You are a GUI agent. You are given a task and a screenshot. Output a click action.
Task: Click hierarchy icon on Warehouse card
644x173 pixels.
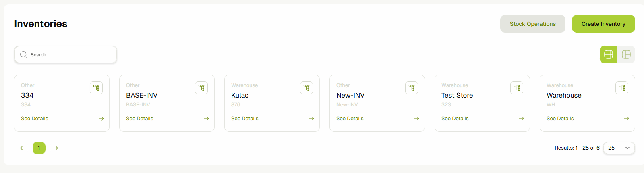pos(622,88)
